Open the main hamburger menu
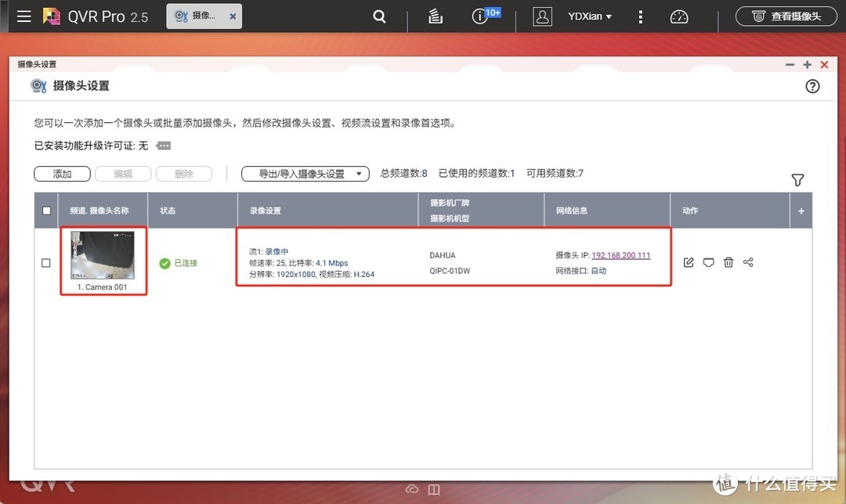846x504 pixels. point(23,16)
